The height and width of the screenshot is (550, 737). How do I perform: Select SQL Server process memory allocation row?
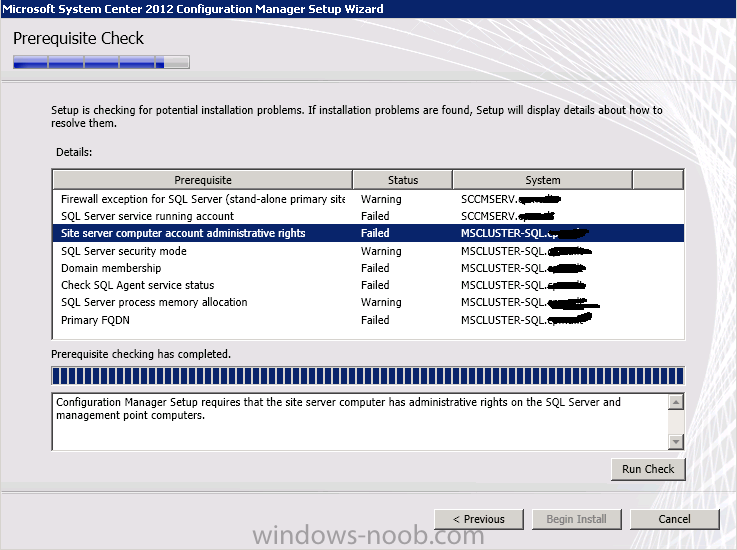pos(154,302)
